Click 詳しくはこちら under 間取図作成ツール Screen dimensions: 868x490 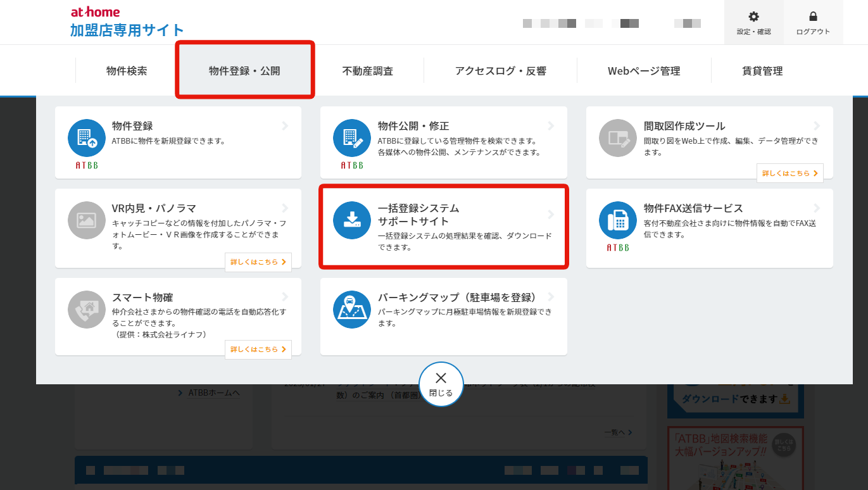click(790, 173)
